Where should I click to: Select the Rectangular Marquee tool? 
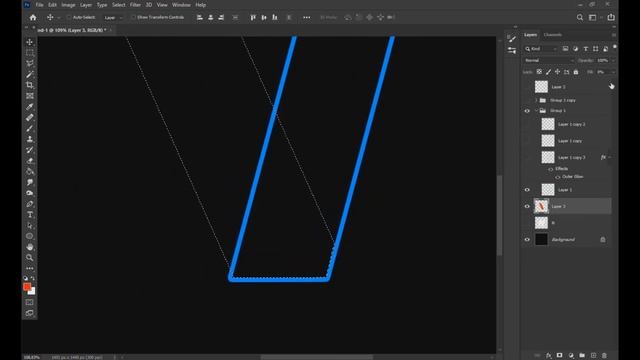tap(30, 53)
